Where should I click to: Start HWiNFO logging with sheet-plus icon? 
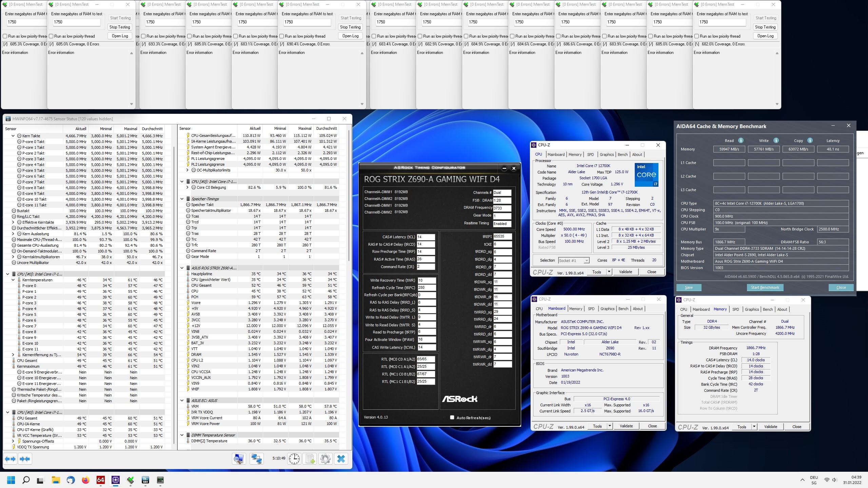(310, 459)
